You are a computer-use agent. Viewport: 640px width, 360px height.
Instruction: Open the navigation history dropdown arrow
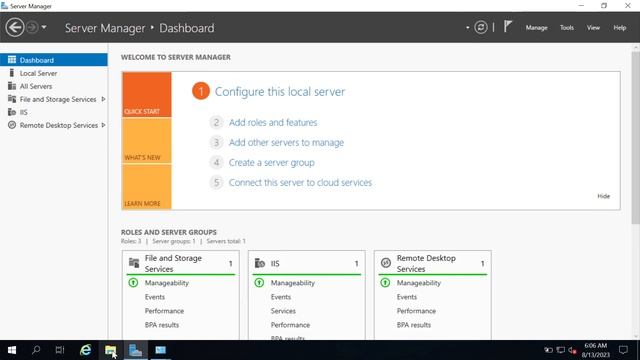coord(44,27)
